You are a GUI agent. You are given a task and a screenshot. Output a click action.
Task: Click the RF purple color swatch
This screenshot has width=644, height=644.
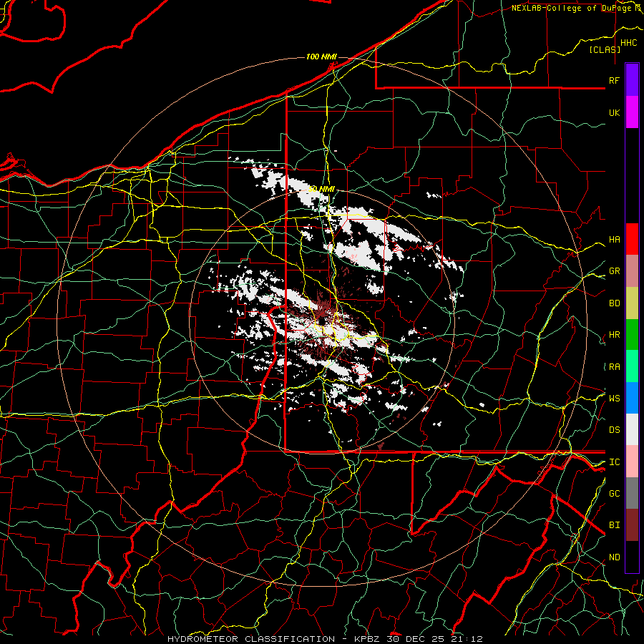tap(632, 80)
